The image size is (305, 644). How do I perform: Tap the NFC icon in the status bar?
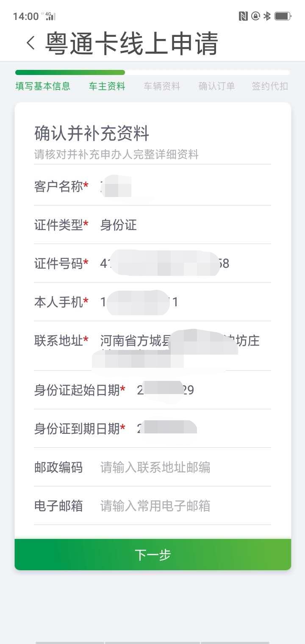click(x=243, y=16)
